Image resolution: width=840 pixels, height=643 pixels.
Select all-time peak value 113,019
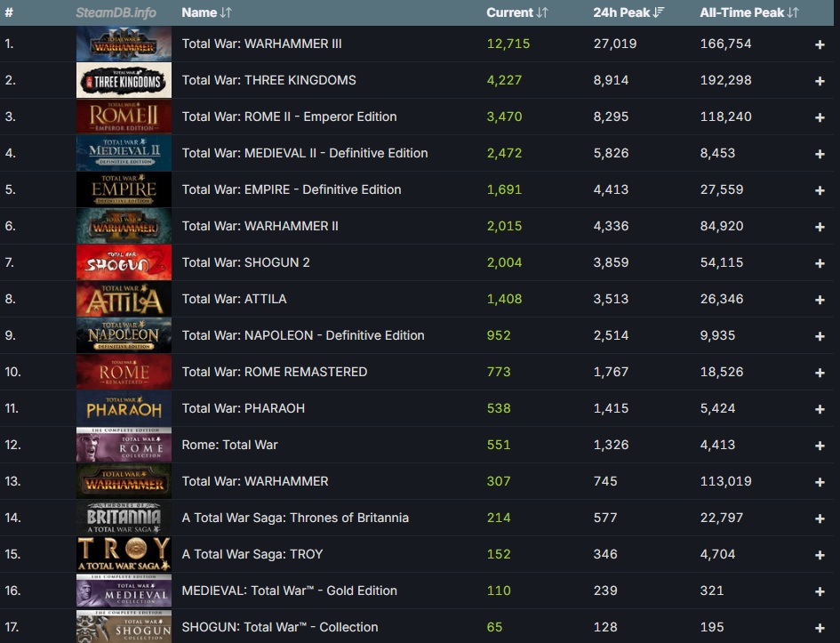tap(725, 480)
